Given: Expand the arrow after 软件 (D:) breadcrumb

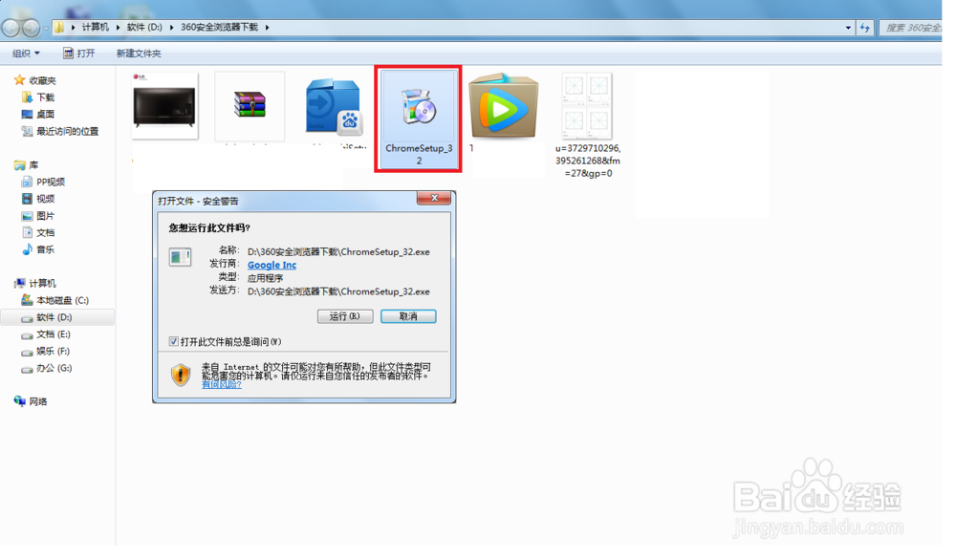Looking at the screenshot, I should coord(171,28).
